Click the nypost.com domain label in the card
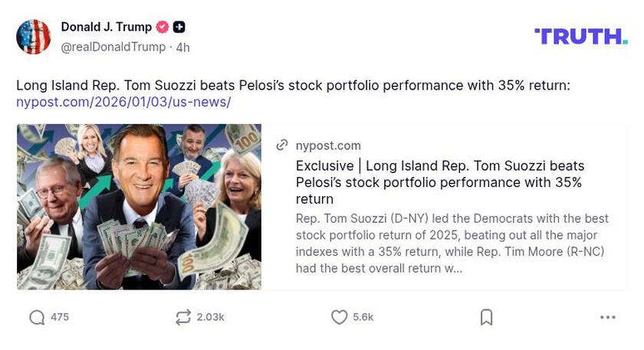 328,146
